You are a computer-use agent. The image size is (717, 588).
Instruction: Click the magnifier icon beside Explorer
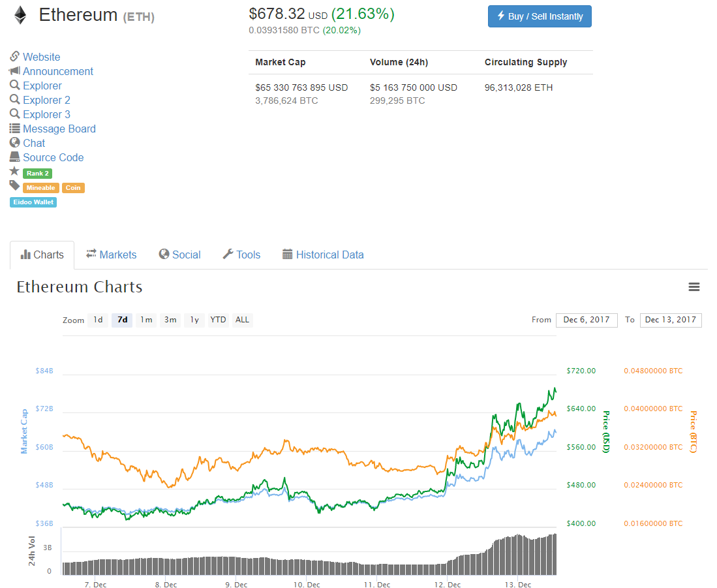point(14,85)
